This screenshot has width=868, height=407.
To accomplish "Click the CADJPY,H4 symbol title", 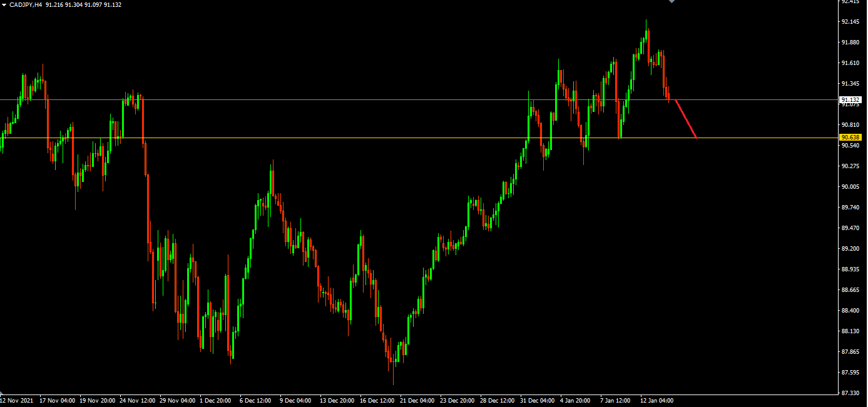I will click(26, 5).
